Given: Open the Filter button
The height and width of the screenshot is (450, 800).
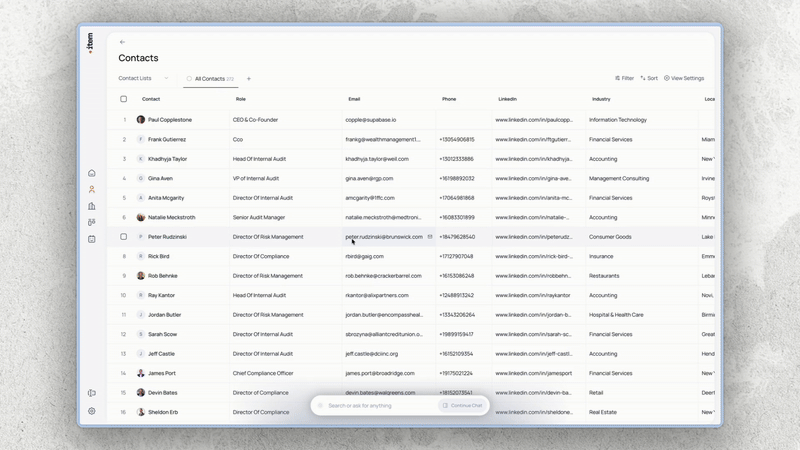Looking at the screenshot, I should [x=624, y=78].
